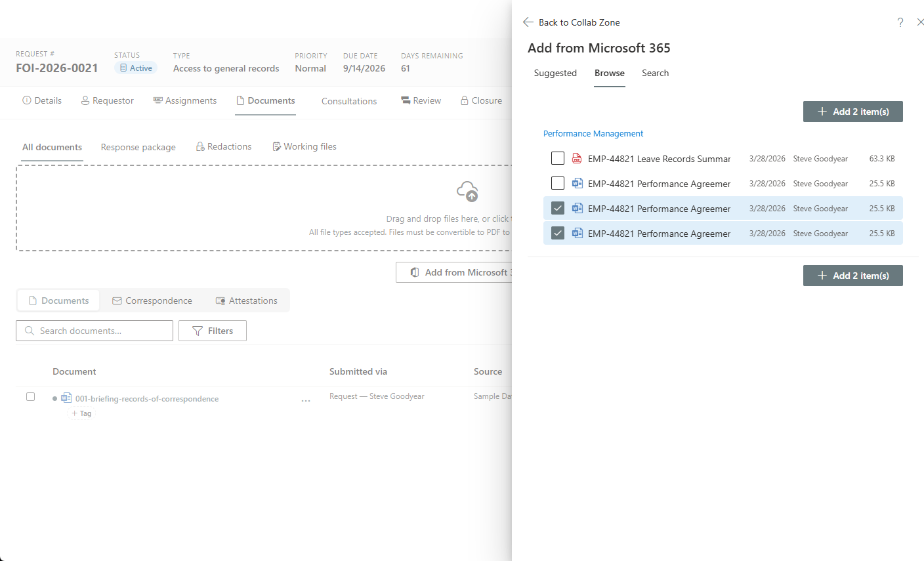Select the Working files sub-tab

(x=304, y=147)
